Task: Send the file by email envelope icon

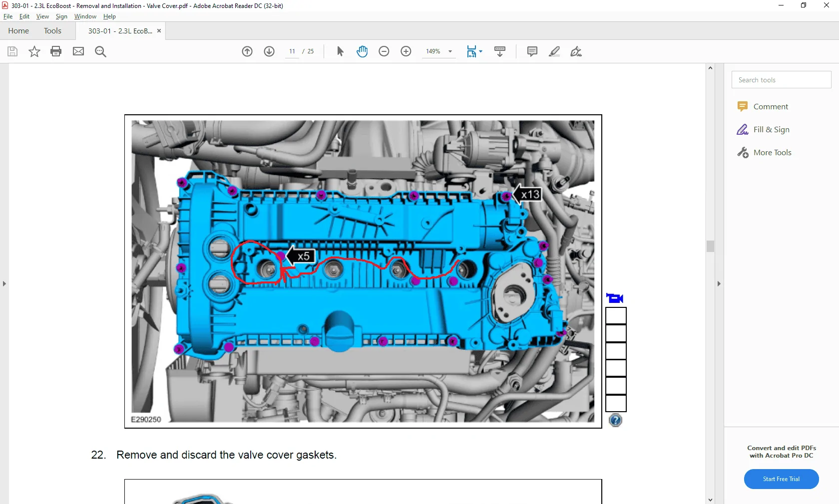Action: tap(78, 51)
